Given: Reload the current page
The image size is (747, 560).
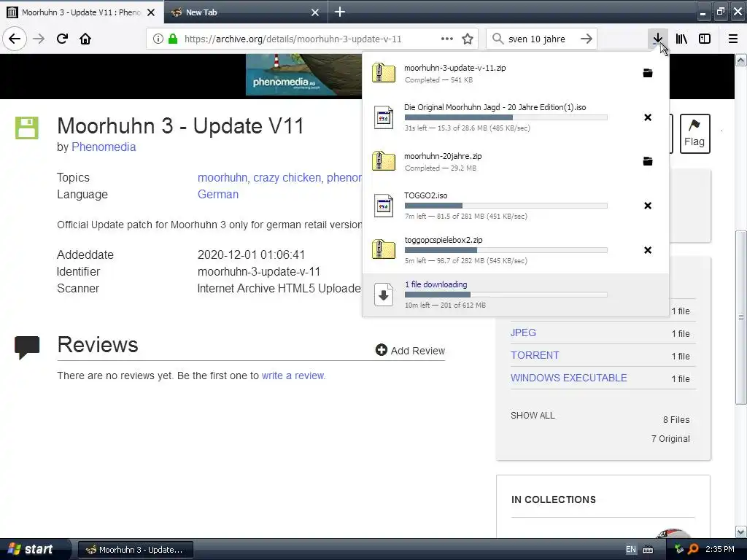Looking at the screenshot, I should coord(62,39).
